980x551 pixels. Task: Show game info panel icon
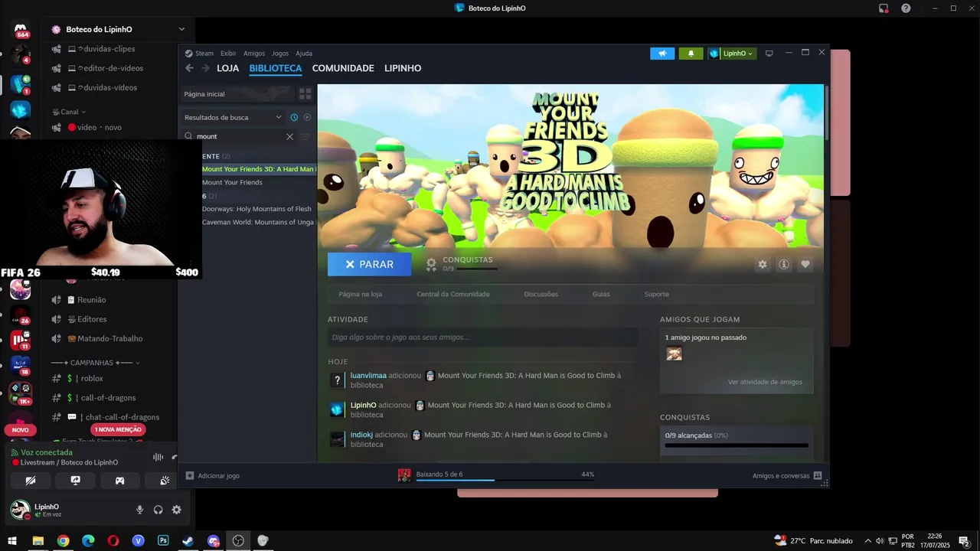click(783, 264)
